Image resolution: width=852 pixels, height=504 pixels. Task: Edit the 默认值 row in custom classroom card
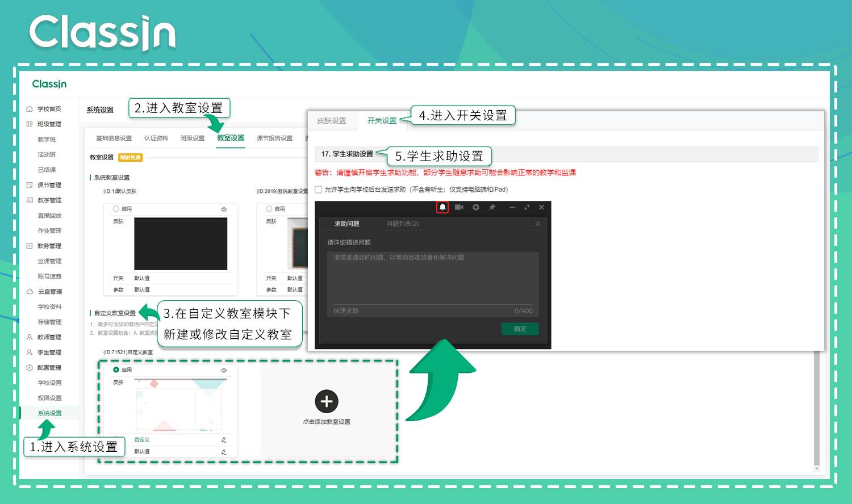[224, 452]
